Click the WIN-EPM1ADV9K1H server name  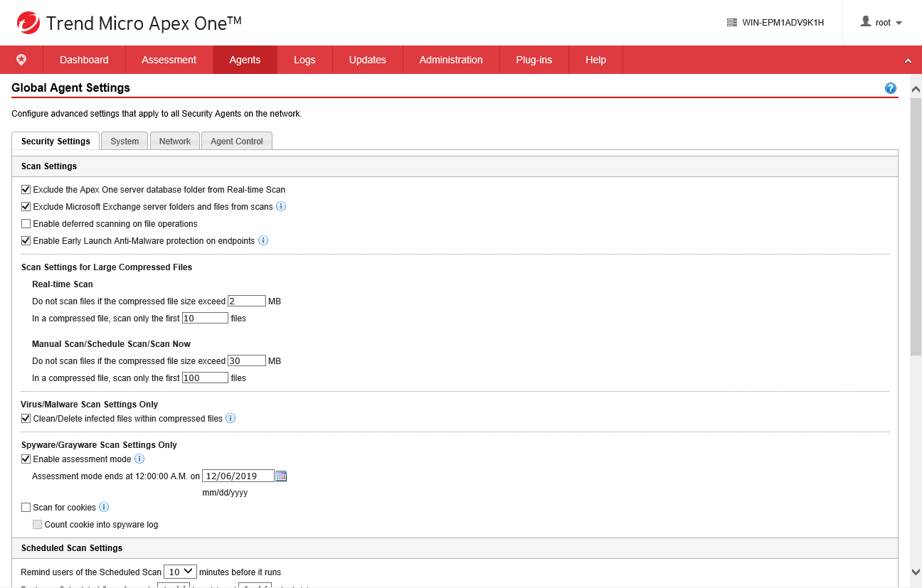pos(783,23)
